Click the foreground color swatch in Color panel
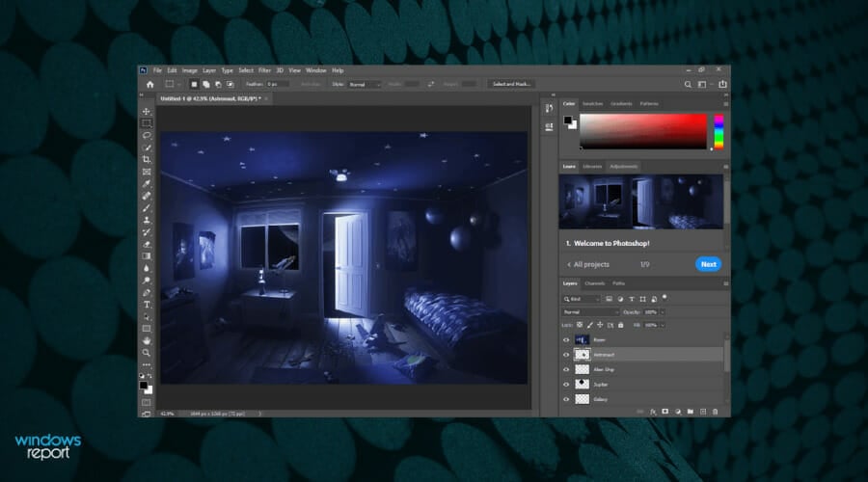 click(x=567, y=120)
